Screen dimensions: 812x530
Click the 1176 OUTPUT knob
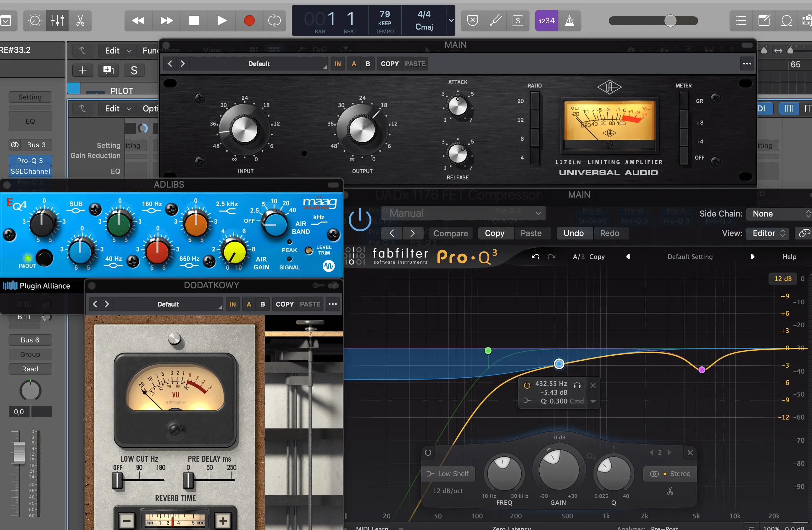(362, 129)
